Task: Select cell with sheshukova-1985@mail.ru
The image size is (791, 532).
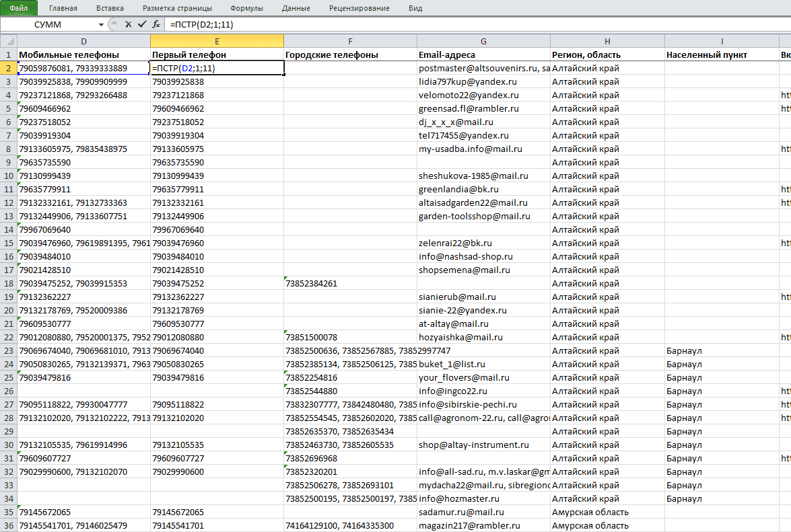Action: (483, 176)
